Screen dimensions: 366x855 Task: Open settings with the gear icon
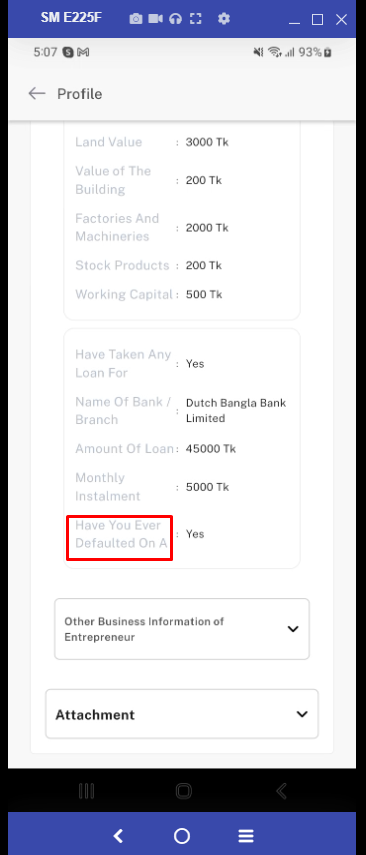coord(224,19)
